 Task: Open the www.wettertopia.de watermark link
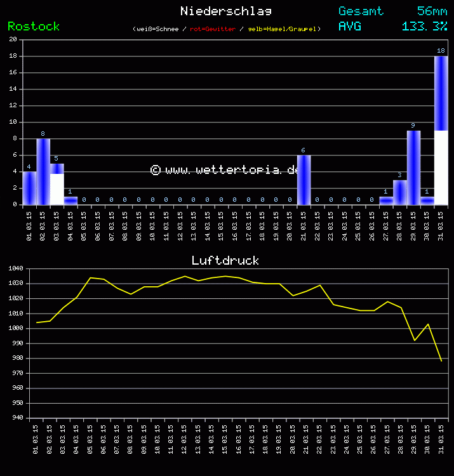pyautogui.click(x=225, y=169)
